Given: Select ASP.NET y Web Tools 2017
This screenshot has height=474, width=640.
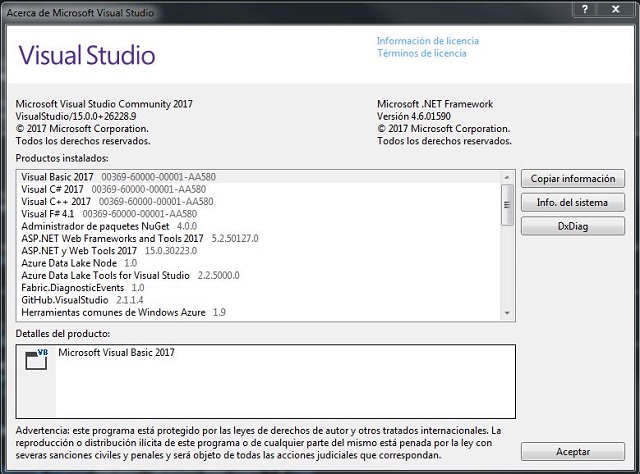Looking at the screenshot, I should coord(260,251).
